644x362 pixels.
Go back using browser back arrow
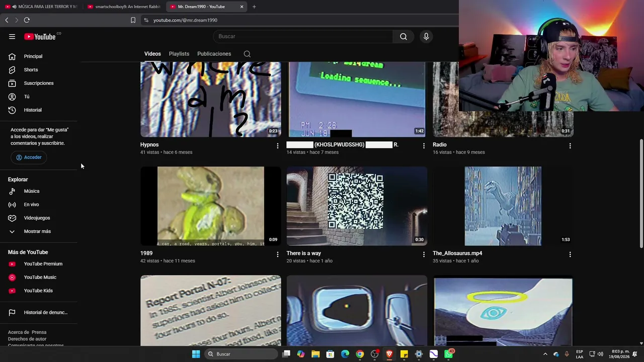7,20
